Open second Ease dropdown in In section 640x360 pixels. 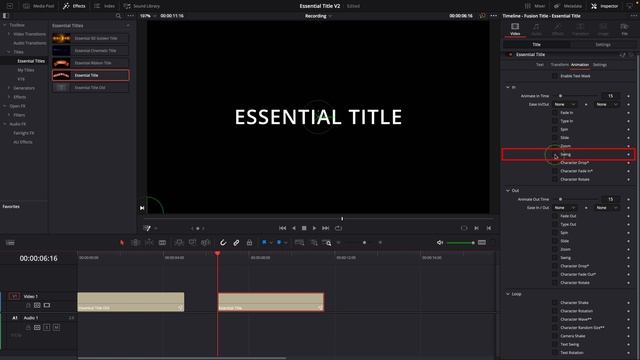pos(607,104)
